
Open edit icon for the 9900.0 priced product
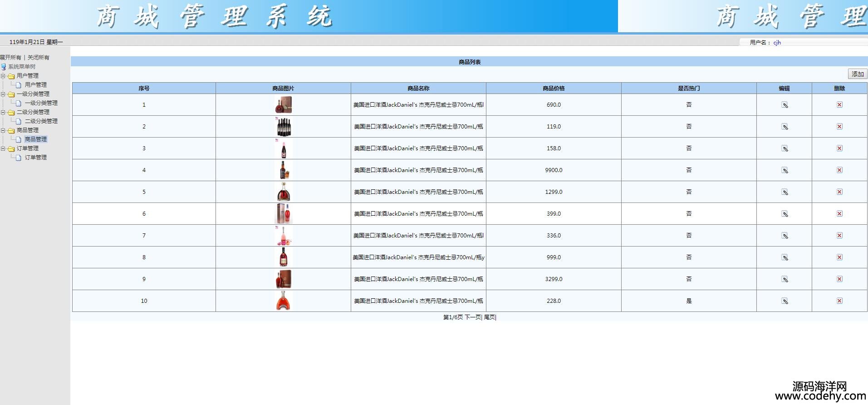(x=784, y=170)
